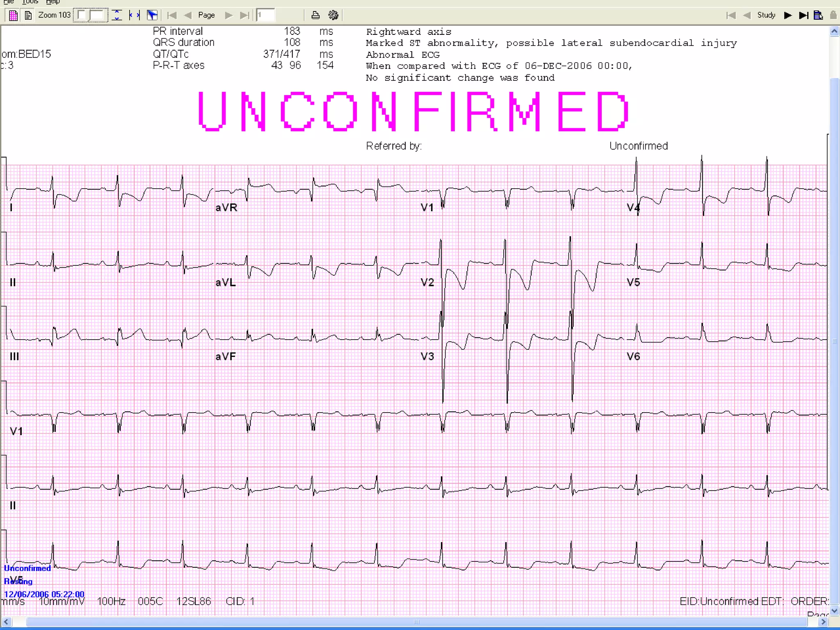The height and width of the screenshot is (630, 840).
Task: Switch to the text report view icon
Action: 28,16
